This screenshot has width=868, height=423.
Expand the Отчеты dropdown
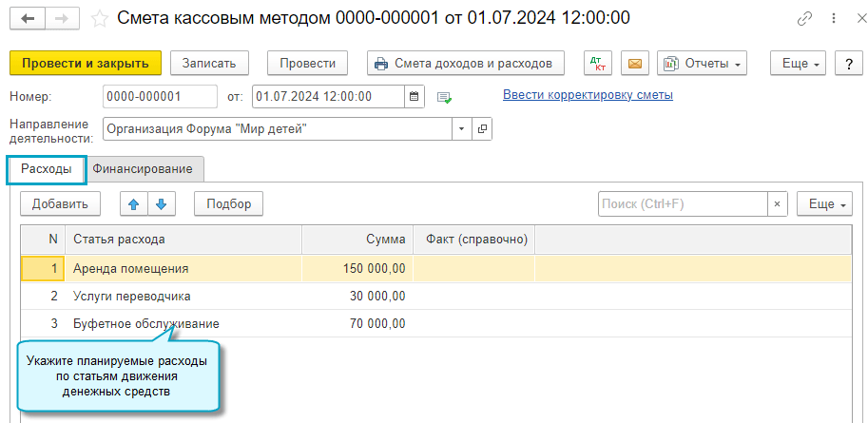click(702, 63)
